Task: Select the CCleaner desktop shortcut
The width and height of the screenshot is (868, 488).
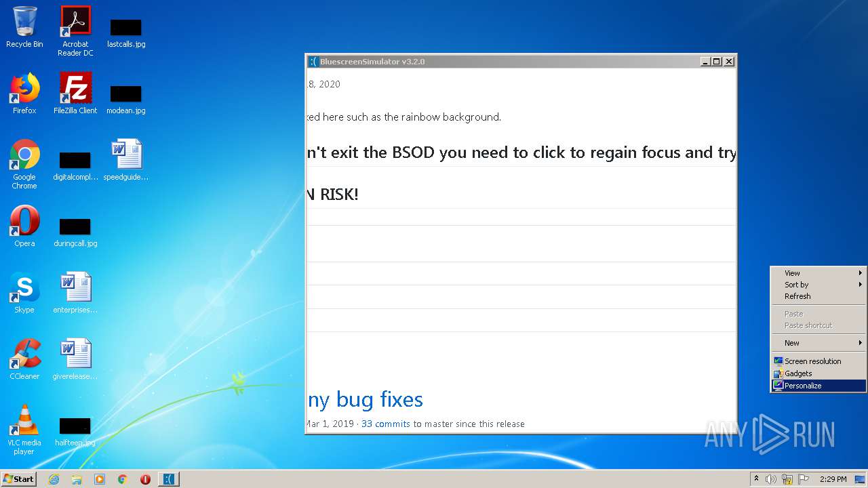Action: click(24, 359)
